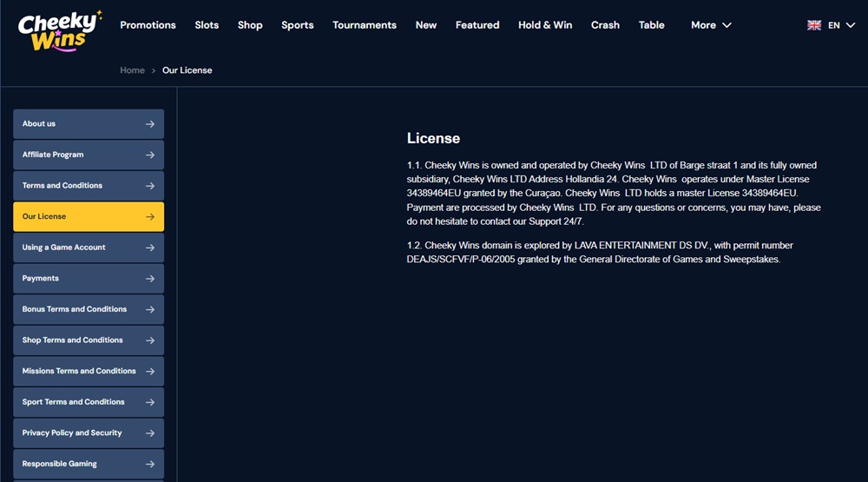The width and height of the screenshot is (868, 482).
Task: Open Table games category
Action: pyautogui.click(x=652, y=25)
